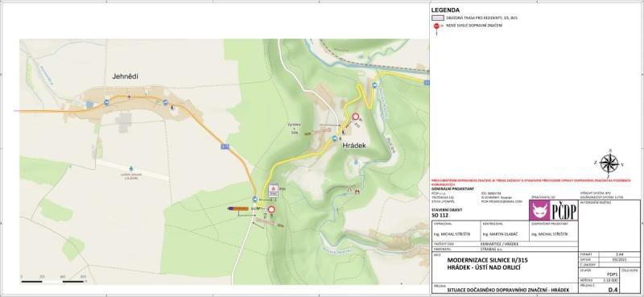644x297 pixels.
Task: Select the Letiště Jehnědí airfield icon
Action: [x=131, y=168]
